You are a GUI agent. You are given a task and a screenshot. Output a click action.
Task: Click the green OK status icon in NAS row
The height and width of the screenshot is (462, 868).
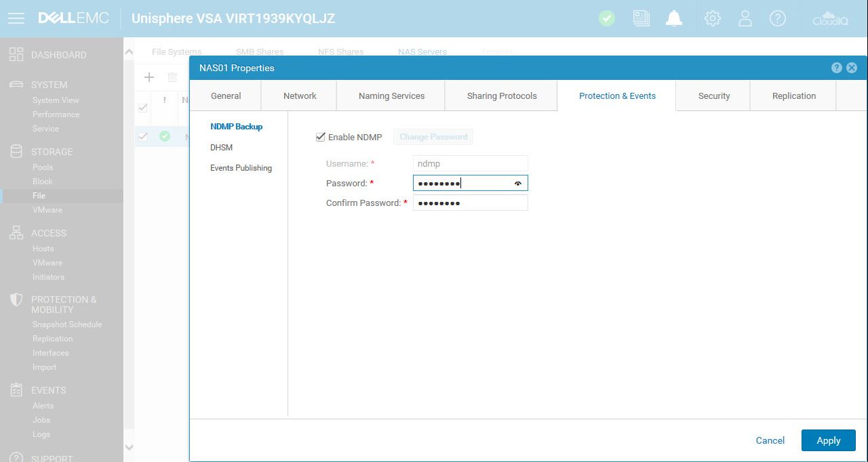click(x=165, y=136)
